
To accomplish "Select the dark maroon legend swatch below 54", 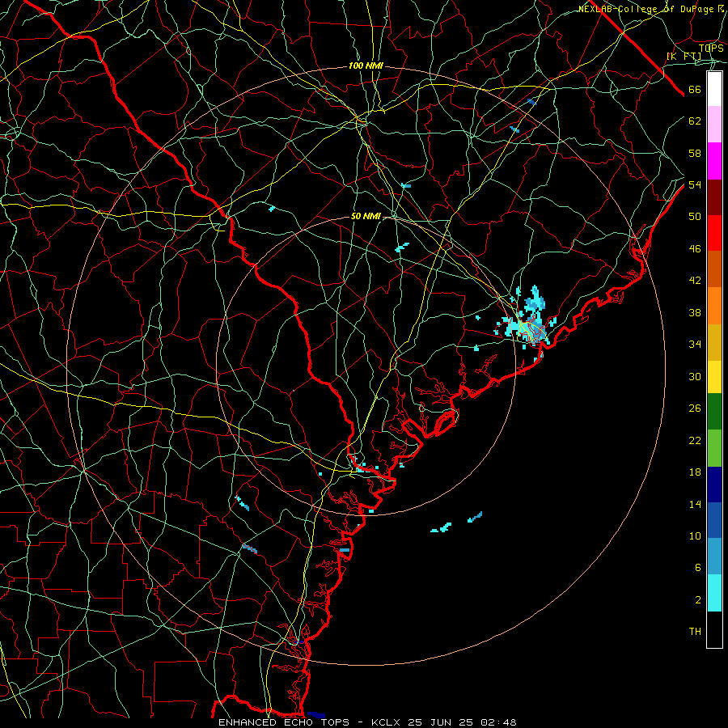I will coord(714,197).
